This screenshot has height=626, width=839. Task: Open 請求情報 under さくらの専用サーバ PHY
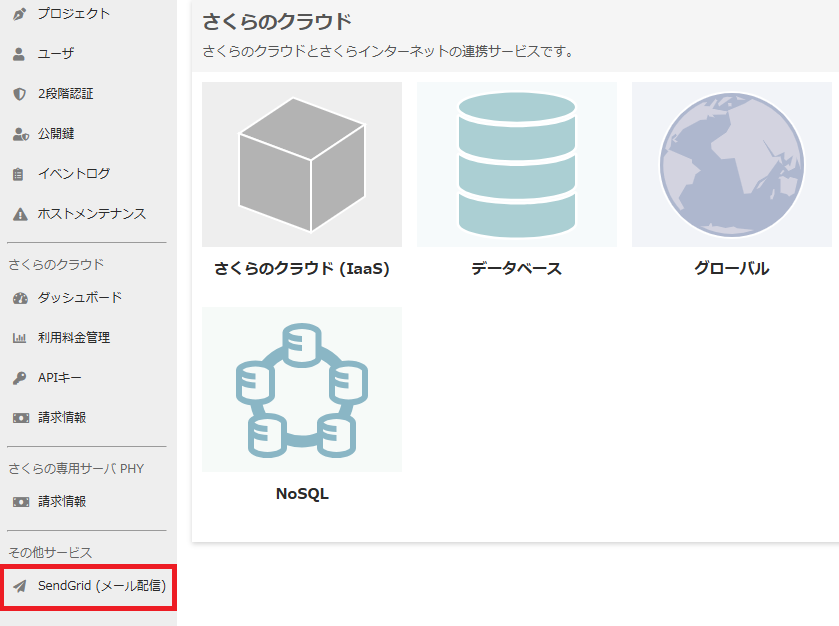[62, 501]
